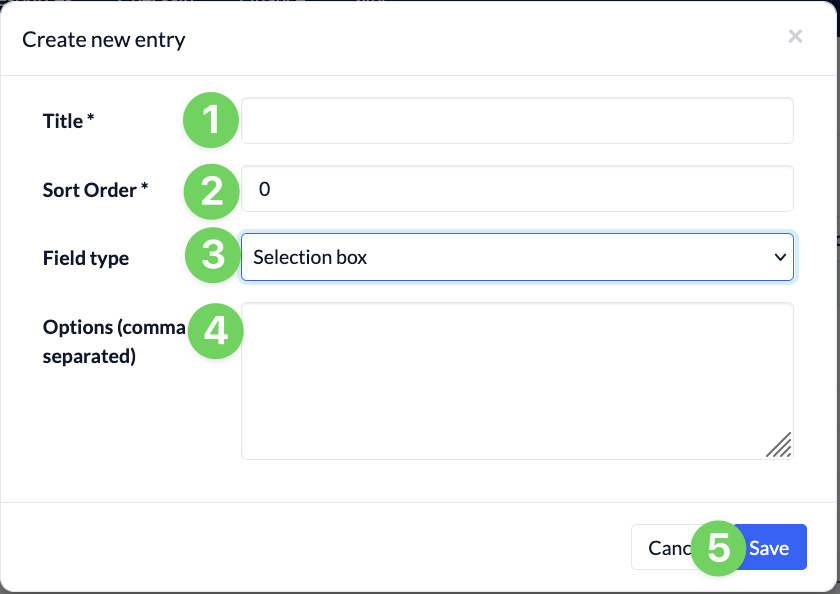
Task: Save the new entry
Action: [x=771, y=547]
